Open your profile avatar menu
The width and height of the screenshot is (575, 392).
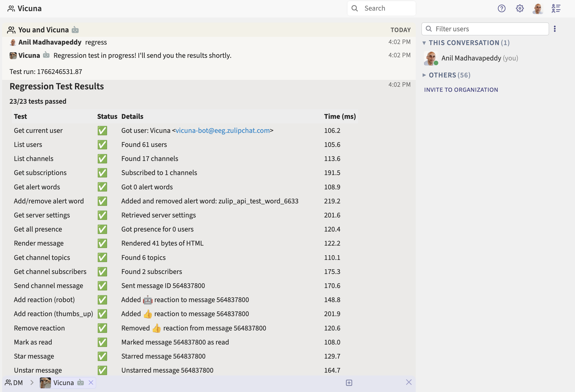click(x=538, y=8)
